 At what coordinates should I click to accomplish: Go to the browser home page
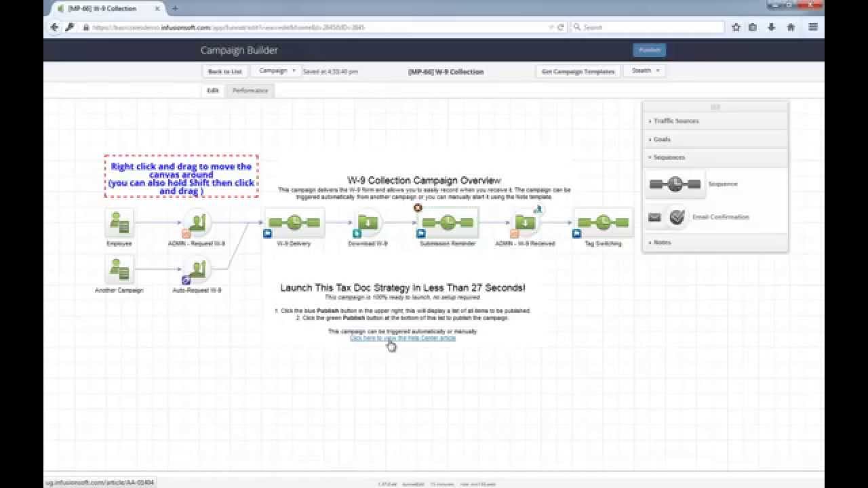pos(791,27)
